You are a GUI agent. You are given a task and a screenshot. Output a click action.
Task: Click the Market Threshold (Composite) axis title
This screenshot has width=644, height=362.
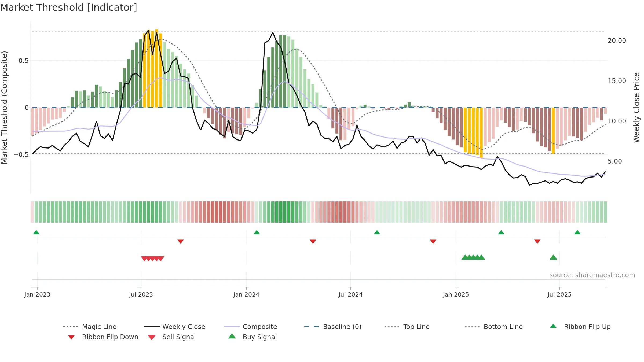(4, 107)
